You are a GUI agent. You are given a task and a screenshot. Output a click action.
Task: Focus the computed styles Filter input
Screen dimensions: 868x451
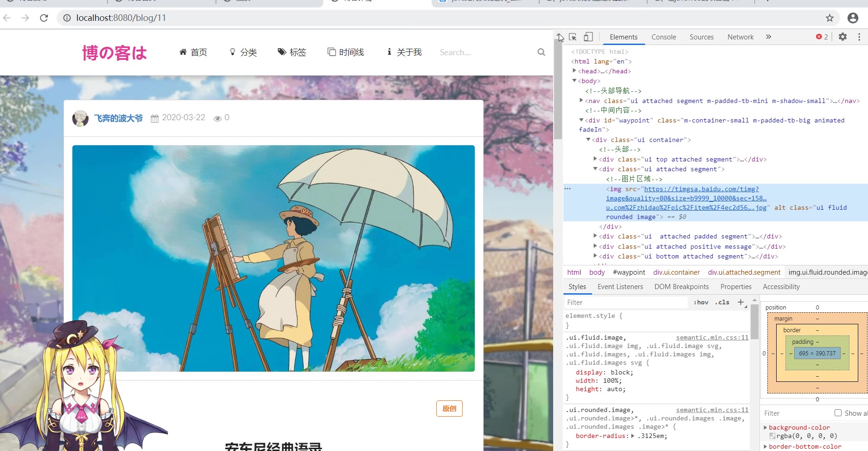[x=795, y=413]
